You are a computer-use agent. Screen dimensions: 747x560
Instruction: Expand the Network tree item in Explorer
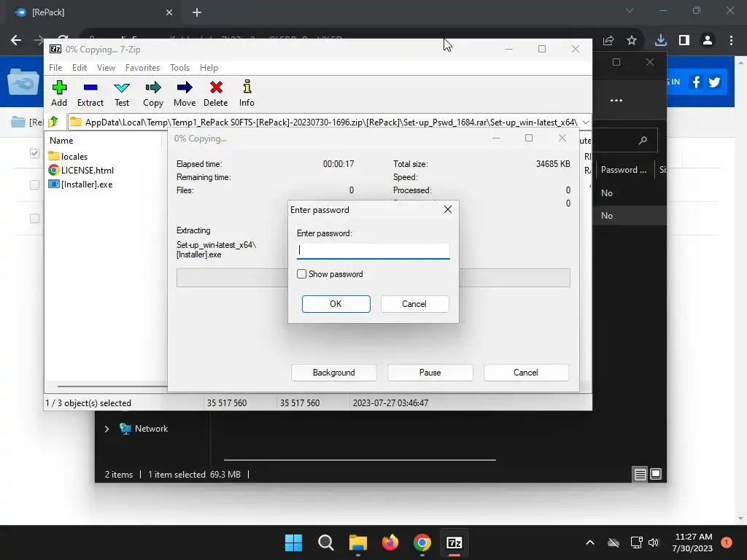click(x=107, y=429)
